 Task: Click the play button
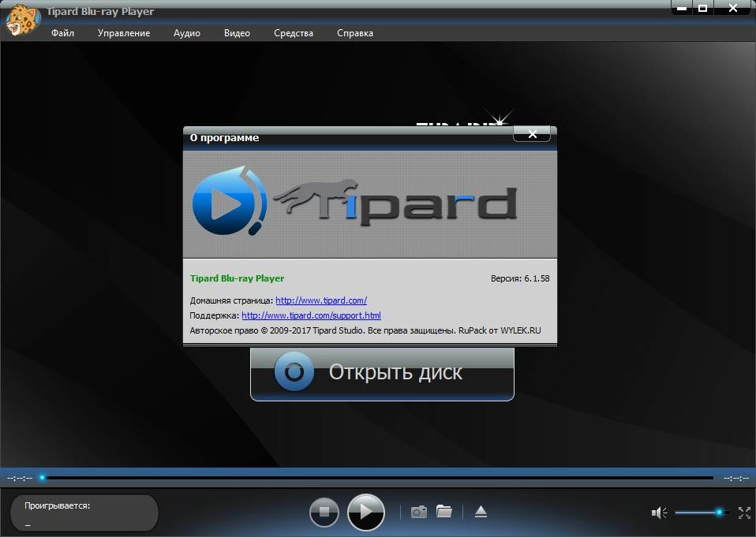click(366, 512)
